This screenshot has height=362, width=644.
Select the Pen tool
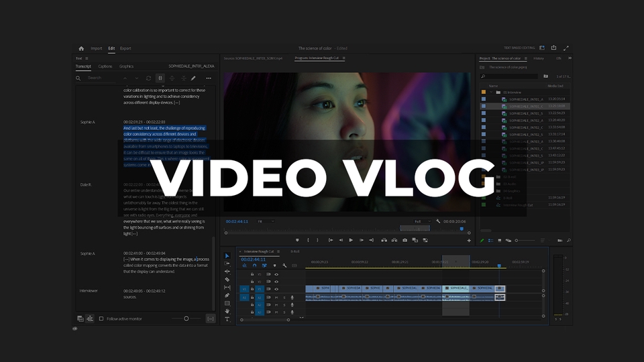tap(227, 296)
